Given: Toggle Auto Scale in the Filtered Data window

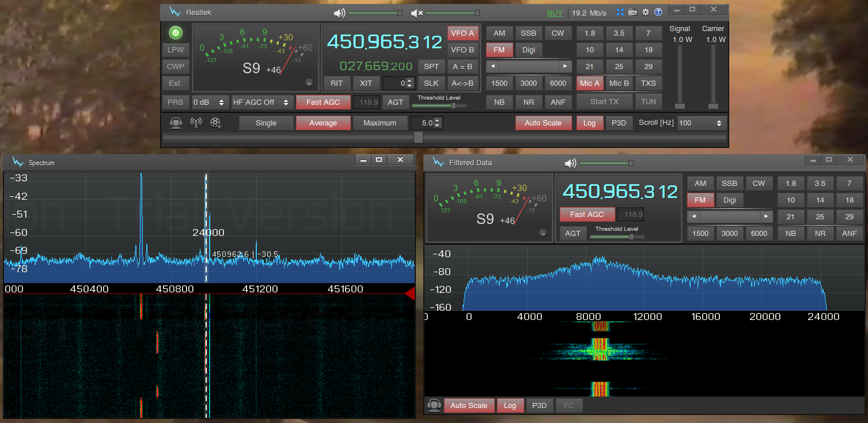Looking at the screenshot, I should pyautogui.click(x=468, y=405).
